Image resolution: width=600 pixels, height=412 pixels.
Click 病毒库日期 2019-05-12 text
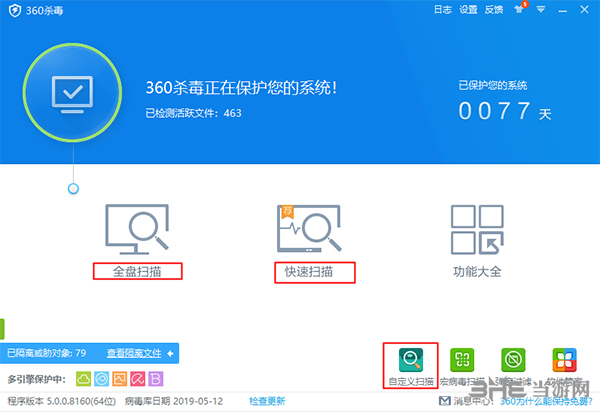click(x=174, y=401)
